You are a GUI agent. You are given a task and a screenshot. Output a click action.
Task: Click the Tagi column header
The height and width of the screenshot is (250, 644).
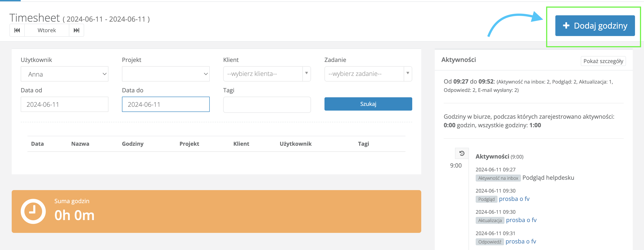tap(363, 144)
